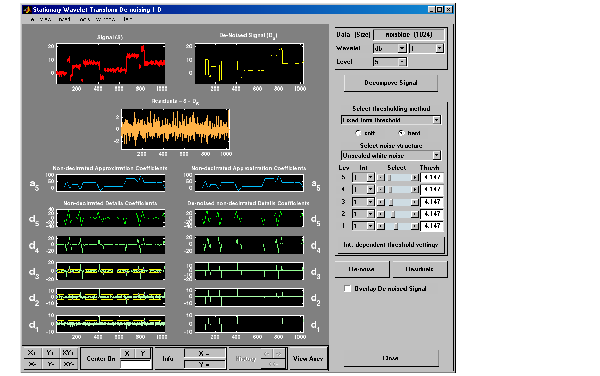The width and height of the screenshot is (600, 376).
Task: Click the View Axes button
Action: pos(308,358)
